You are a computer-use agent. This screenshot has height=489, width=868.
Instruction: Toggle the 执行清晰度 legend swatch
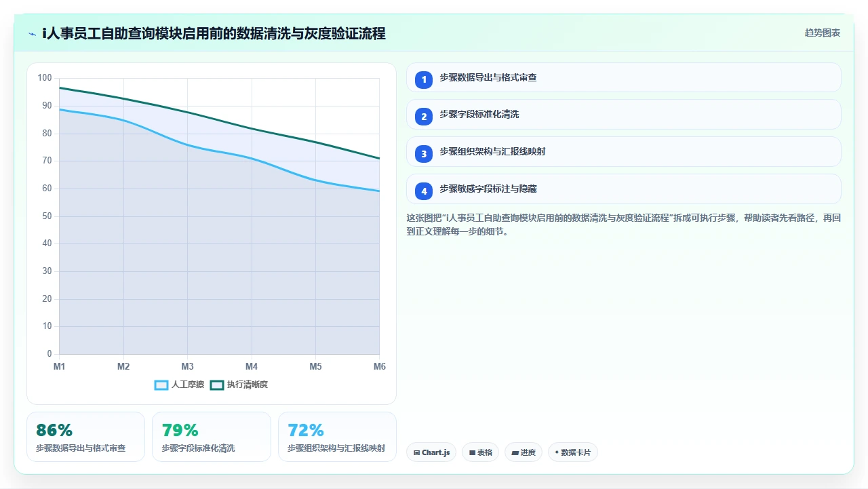pyautogui.click(x=217, y=385)
